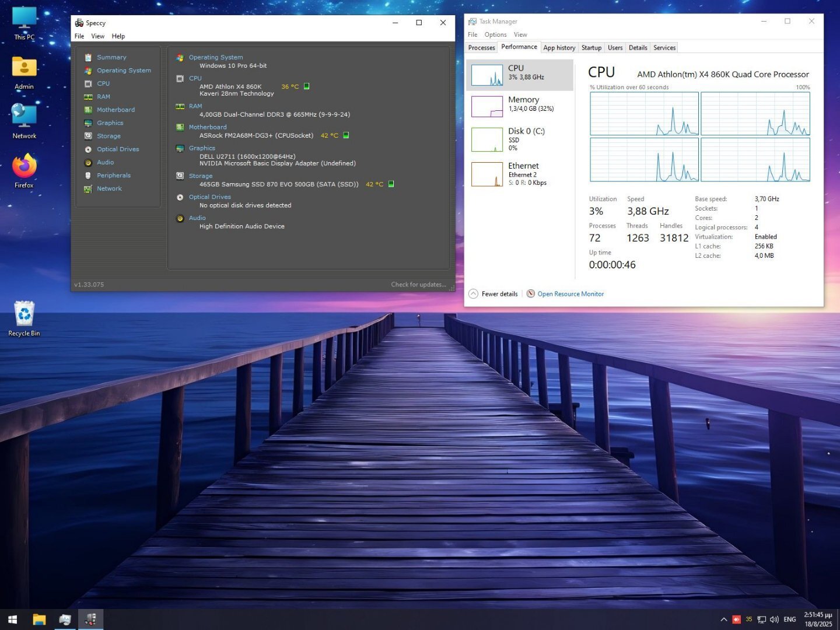The width and height of the screenshot is (840, 630).
Task: Select the Recycle Bin desktop icon
Action: [24, 318]
